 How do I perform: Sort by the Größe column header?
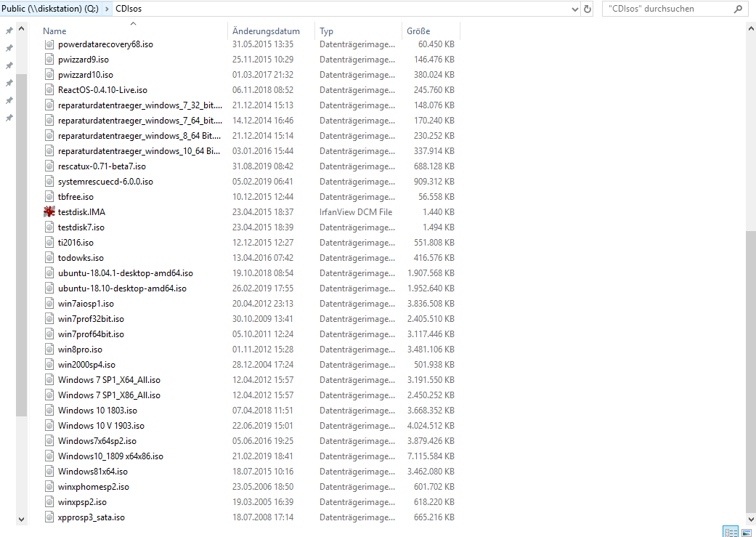pyautogui.click(x=431, y=31)
